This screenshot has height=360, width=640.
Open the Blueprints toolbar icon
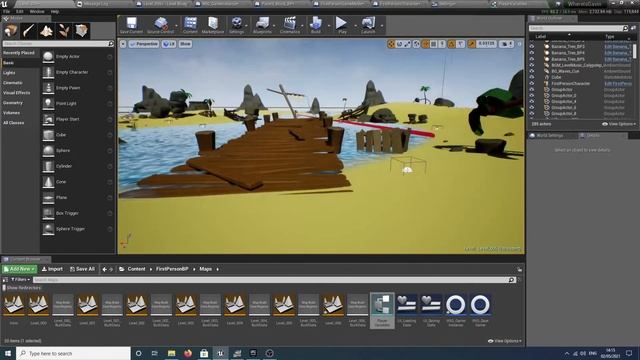pos(262,23)
